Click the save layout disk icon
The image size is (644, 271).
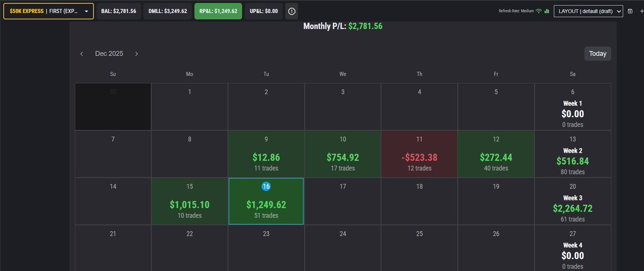(630, 11)
